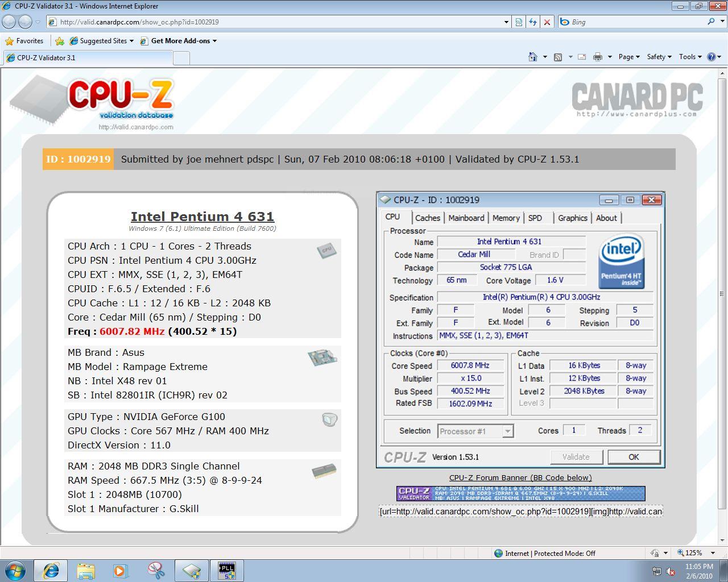Click the BB code text field
This screenshot has width=728, height=582.
point(521,511)
